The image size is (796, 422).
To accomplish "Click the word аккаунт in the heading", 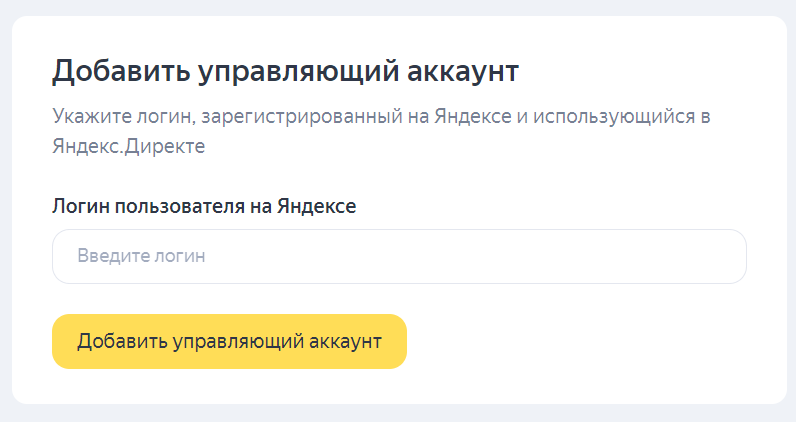I will [463, 72].
